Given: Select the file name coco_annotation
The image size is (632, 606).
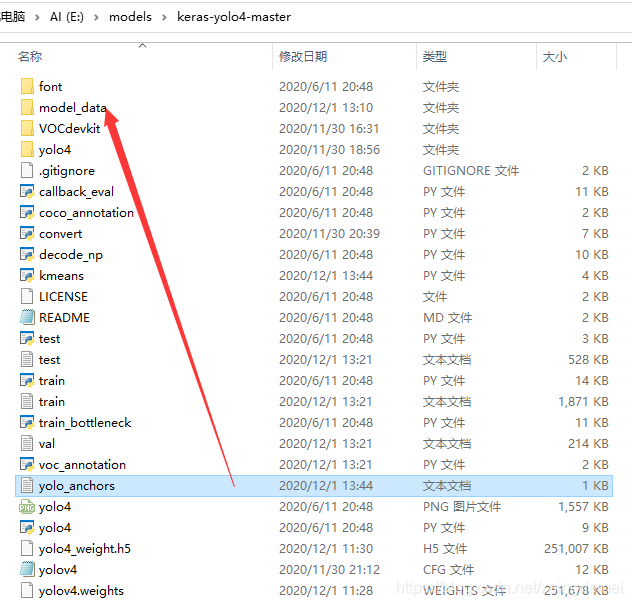Looking at the screenshot, I should [86, 212].
